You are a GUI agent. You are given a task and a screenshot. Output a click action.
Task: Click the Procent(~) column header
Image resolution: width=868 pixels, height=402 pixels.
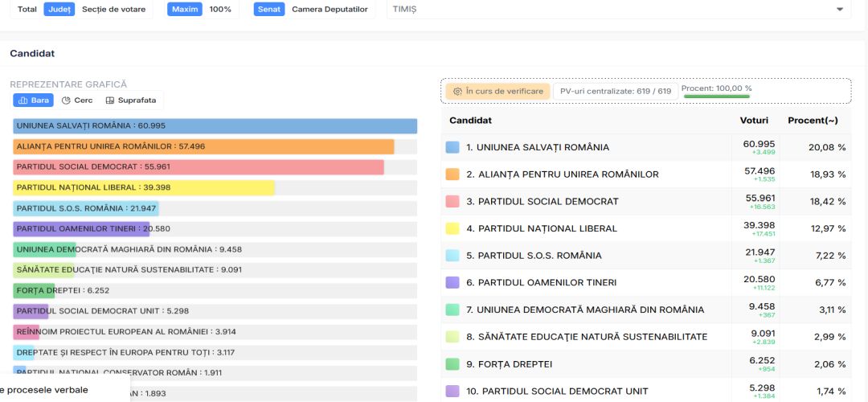click(812, 120)
